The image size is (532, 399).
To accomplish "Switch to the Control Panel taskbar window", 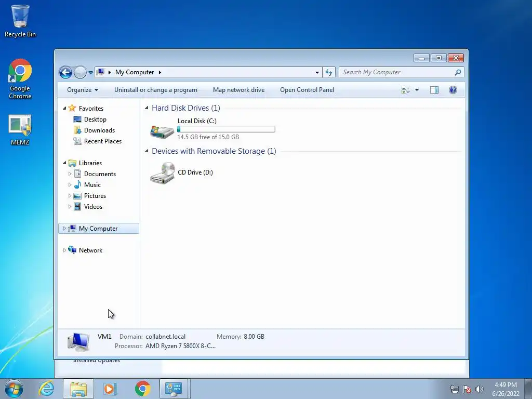I will pyautogui.click(x=174, y=389).
